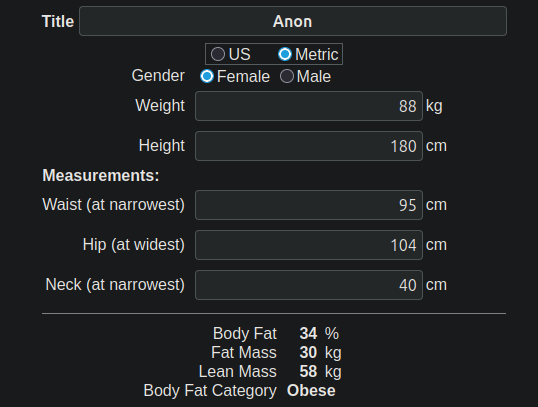Click the Waist measurement field showing 95

(x=309, y=205)
